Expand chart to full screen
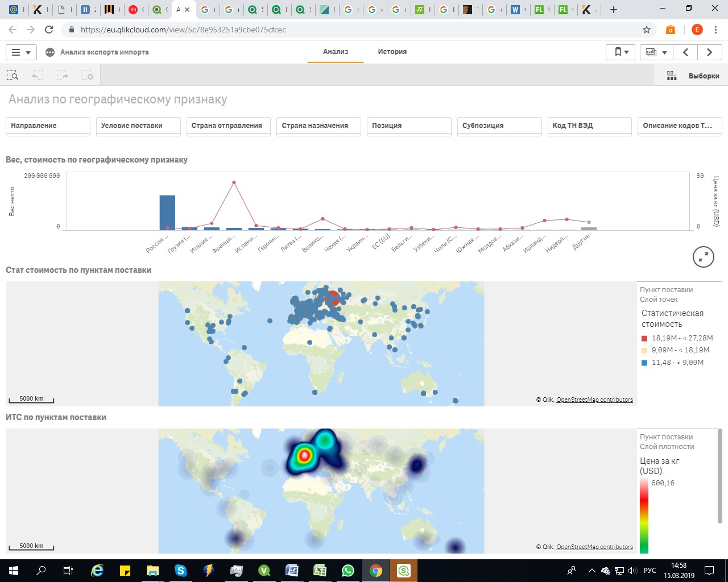 click(x=704, y=257)
